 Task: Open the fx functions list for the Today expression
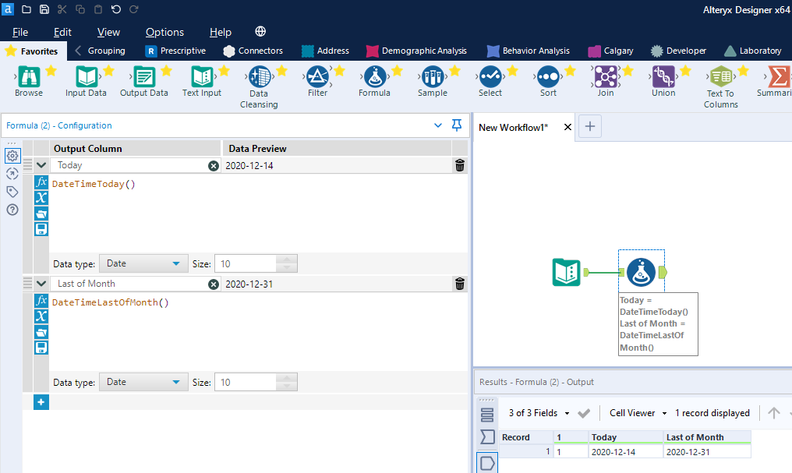click(x=41, y=182)
